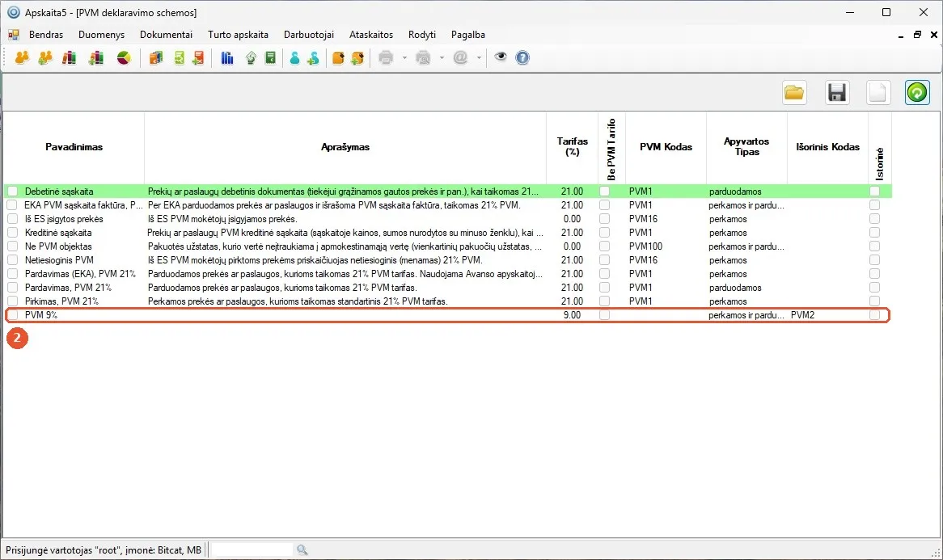
Task: Click the Aprašymas column header
Action: tap(345, 147)
